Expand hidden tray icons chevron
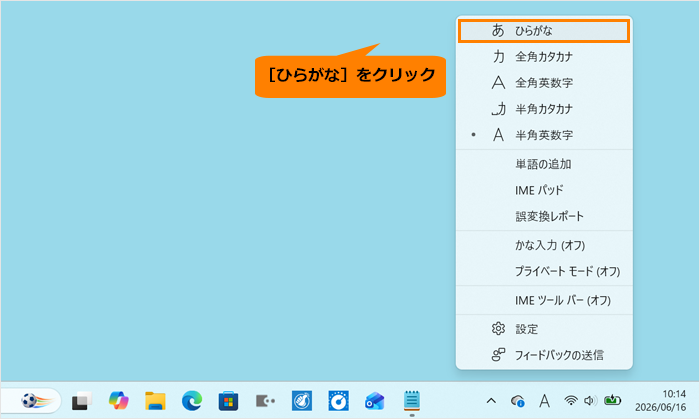Screen dimensions: 700x419 [x=491, y=401]
